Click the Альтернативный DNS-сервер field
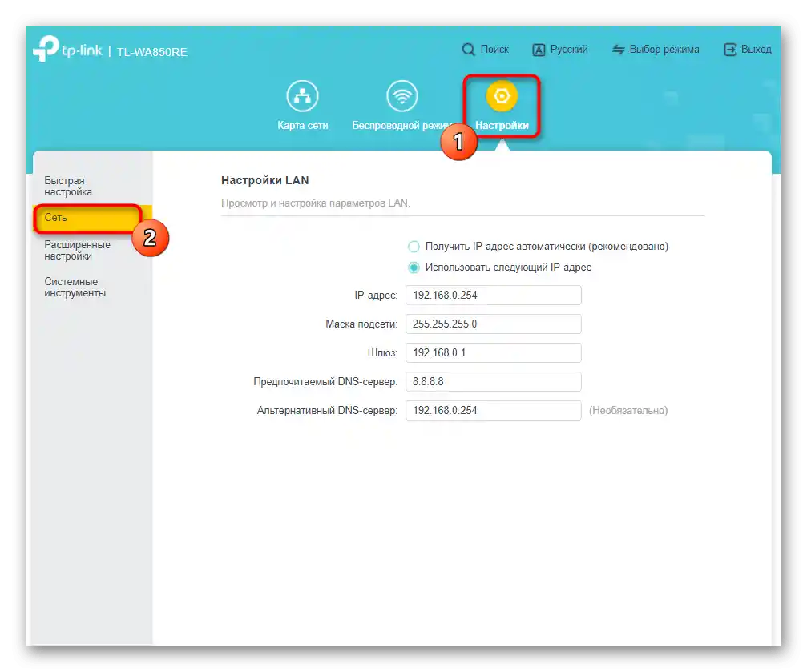This screenshot has width=807, height=672. point(494,411)
